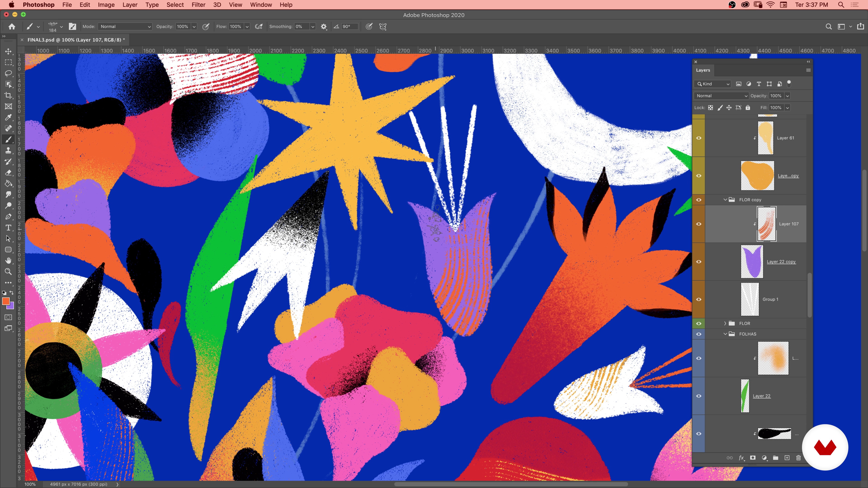Hide Layer 22 copy visibility
The image size is (868, 488).
click(699, 262)
